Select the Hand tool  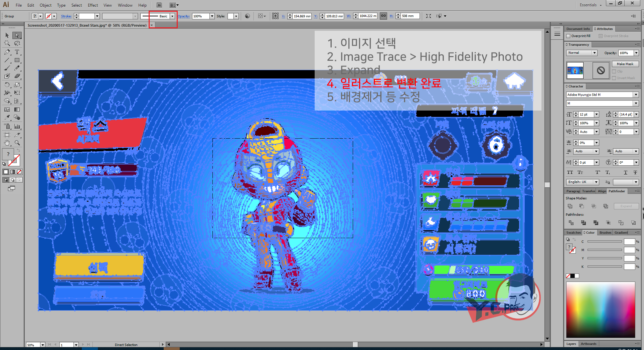(7, 143)
